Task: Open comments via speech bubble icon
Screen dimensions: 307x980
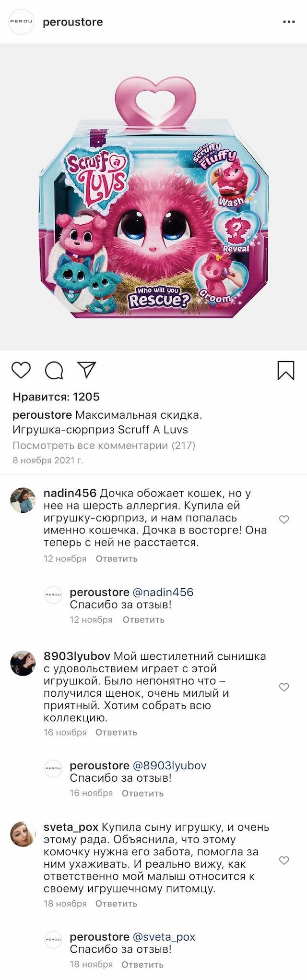Action: click(x=54, y=370)
